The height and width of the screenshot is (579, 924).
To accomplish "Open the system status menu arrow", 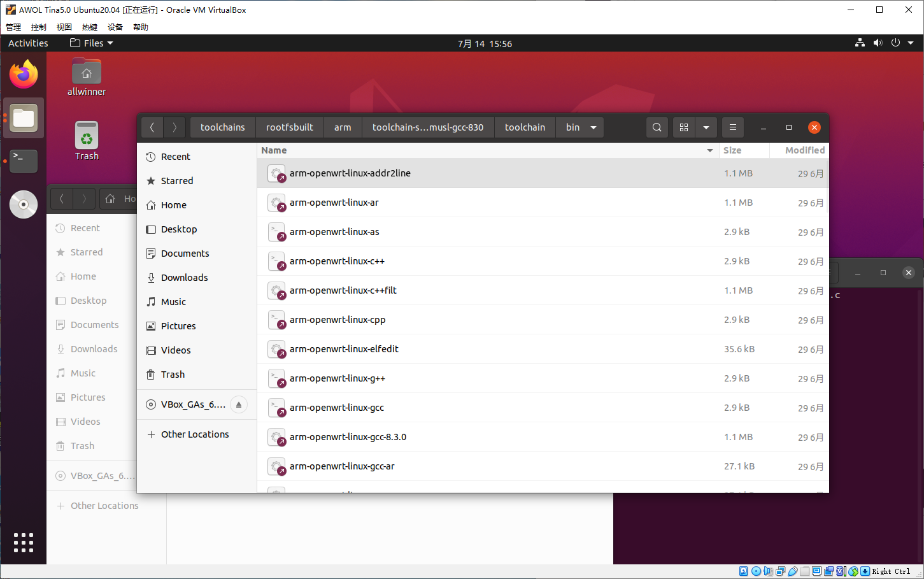I will 911,43.
